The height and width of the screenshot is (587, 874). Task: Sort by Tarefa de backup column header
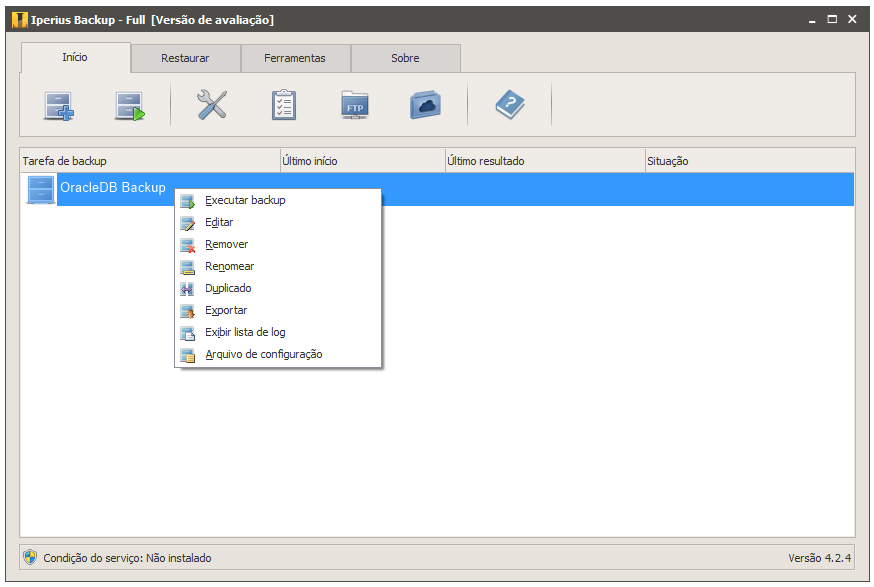tap(150, 161)
